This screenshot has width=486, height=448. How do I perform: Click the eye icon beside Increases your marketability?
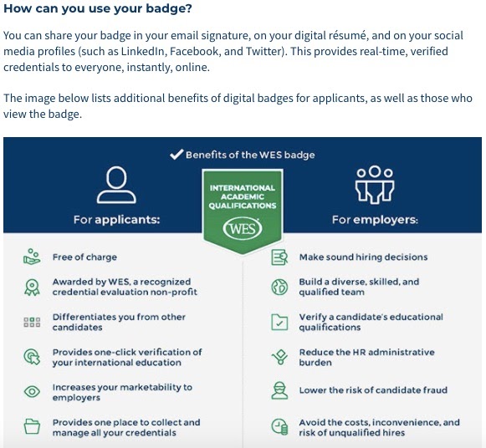[x=32, y=392]
